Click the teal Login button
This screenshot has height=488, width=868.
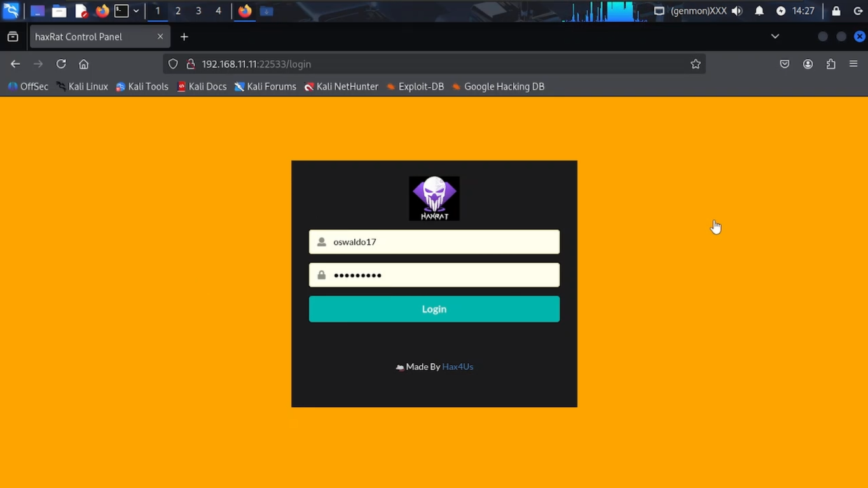434,309
